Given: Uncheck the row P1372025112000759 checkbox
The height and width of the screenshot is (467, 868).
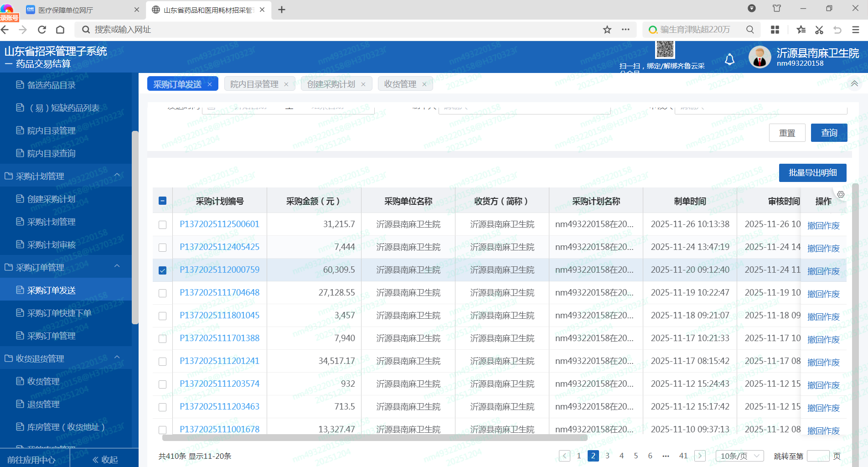Looking at the screenshot, I should (x=162, y=270).
